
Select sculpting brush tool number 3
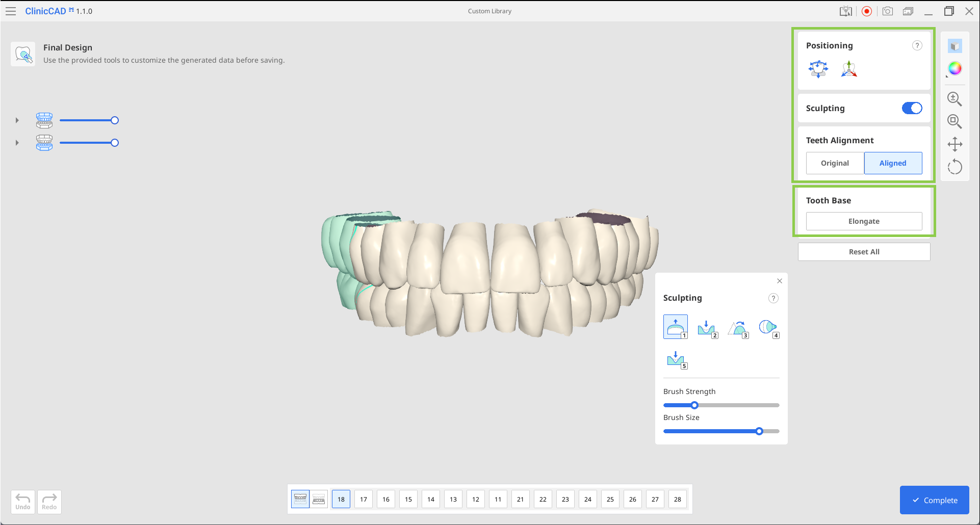(x=738, y=328)
